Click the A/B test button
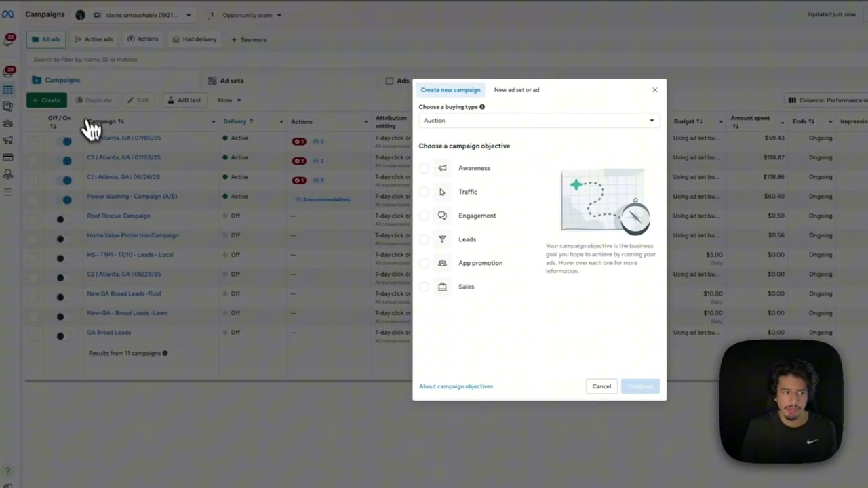 [x=184, y=100]
